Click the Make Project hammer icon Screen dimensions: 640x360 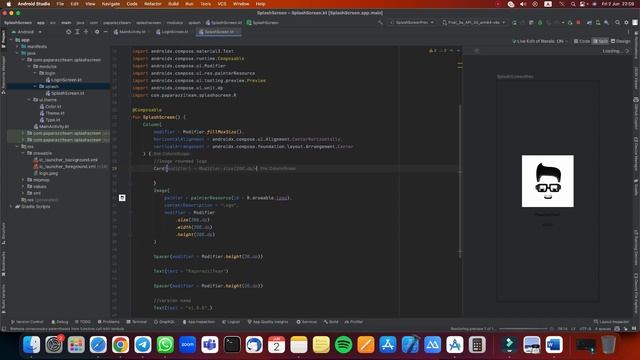click(x=380, y=22)
